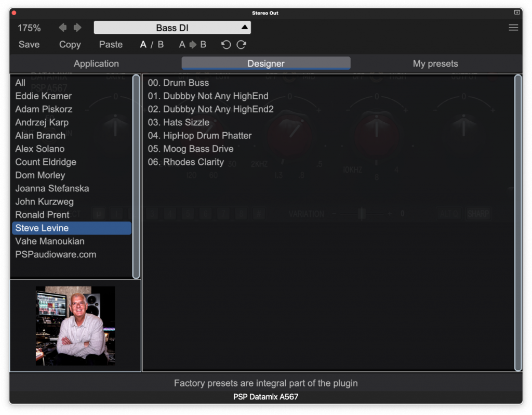Click Steve Levine's photo thumbnail

point(75,326)
